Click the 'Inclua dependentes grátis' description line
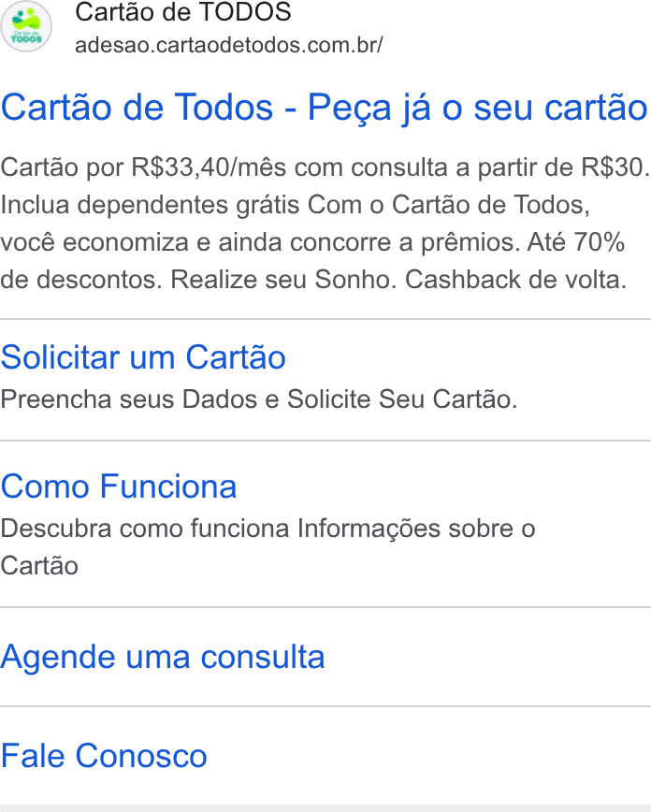Screen dimensions: 651x812 (x=151, y=205)
